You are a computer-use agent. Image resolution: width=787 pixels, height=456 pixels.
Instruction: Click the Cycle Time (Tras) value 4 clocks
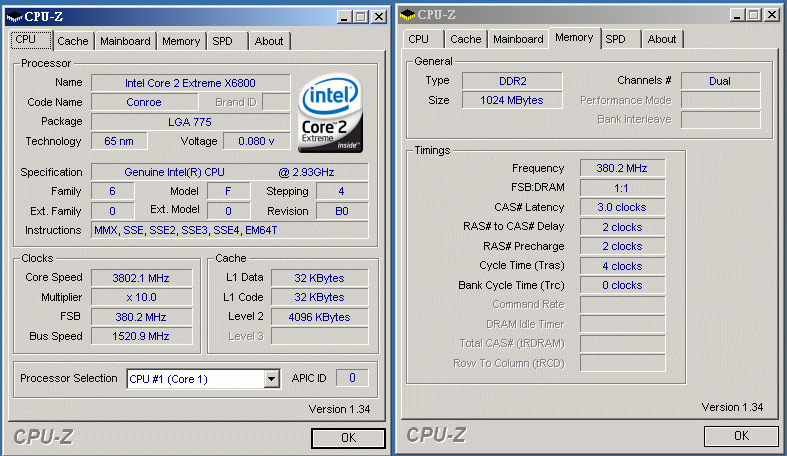click(x=622, y=266)
